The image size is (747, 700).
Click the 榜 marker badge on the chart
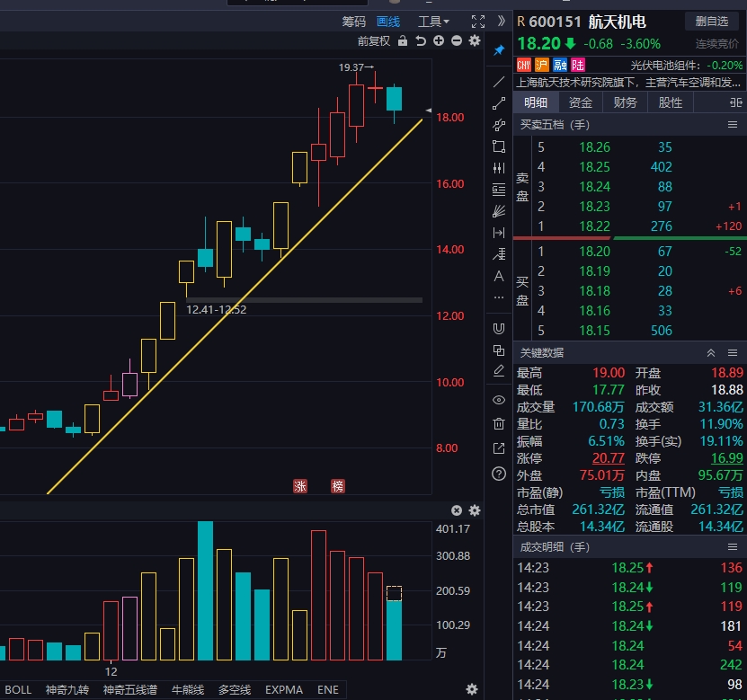tap(338, 486)
